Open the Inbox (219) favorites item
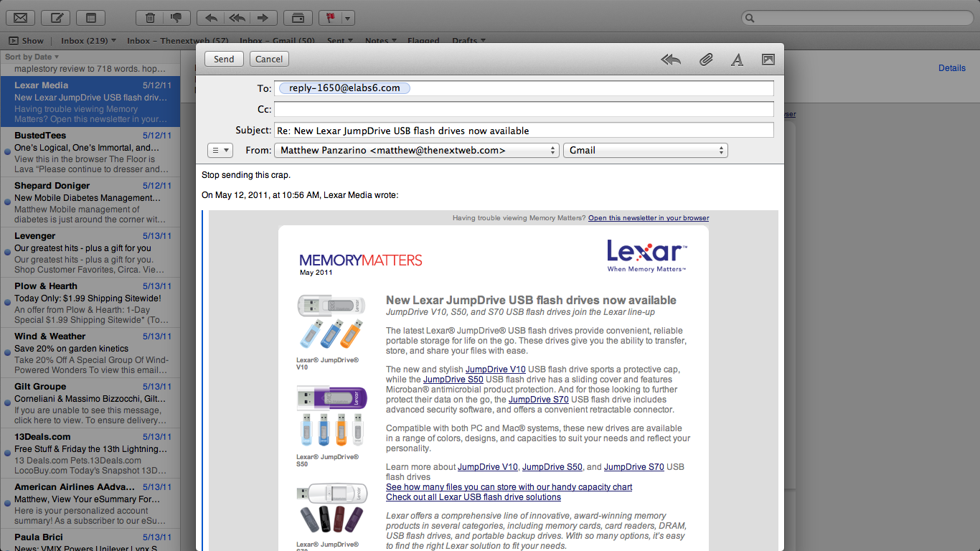This screenshot has width=980, height=551. (x=88, y=41)
